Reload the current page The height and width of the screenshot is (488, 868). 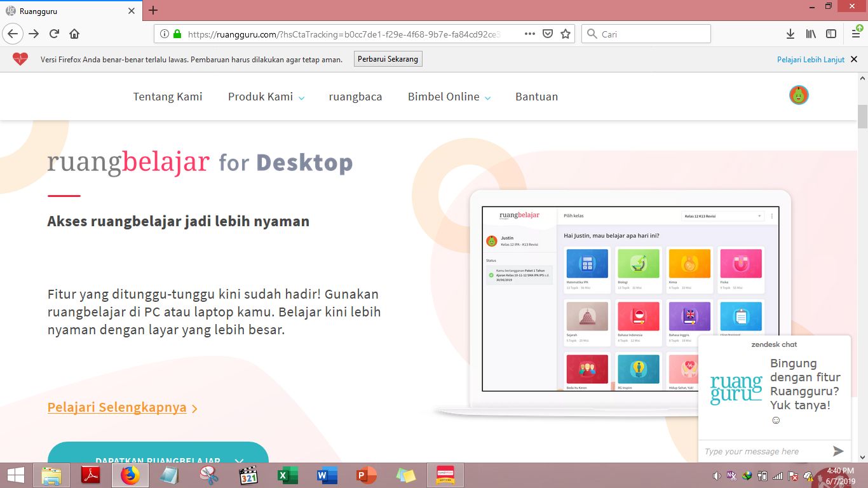click(54, 34)
